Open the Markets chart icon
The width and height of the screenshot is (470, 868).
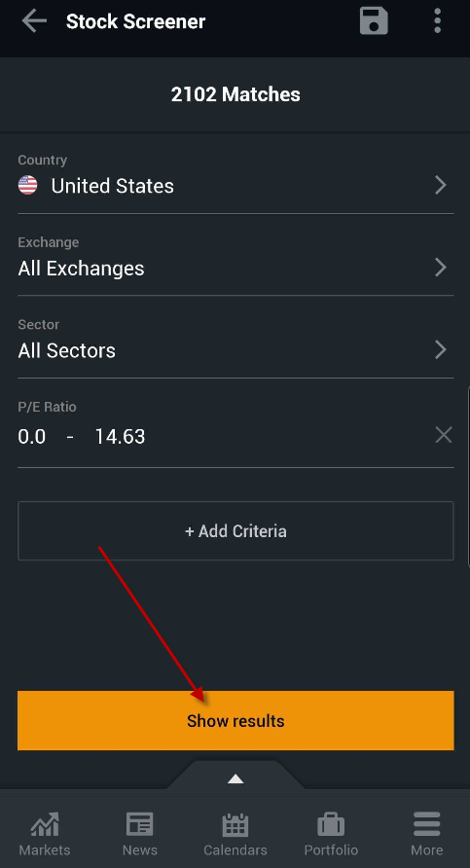45,825
